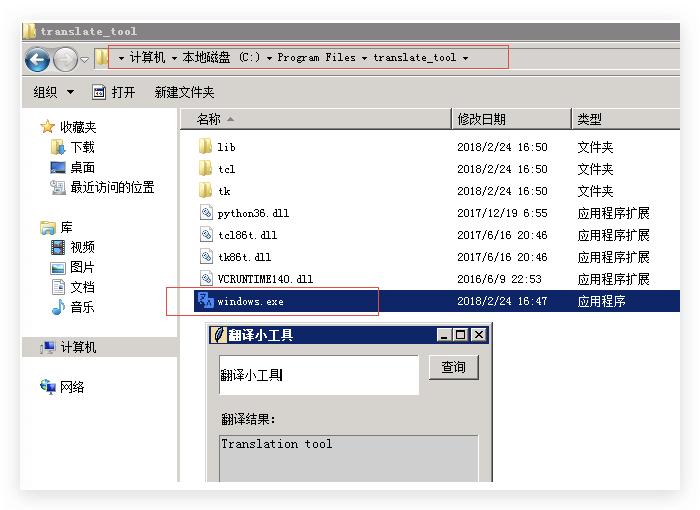This screenshot has width=700, height=510.
Task: Click the folder icon in the address bar
Action: click(x=102, y=58)
